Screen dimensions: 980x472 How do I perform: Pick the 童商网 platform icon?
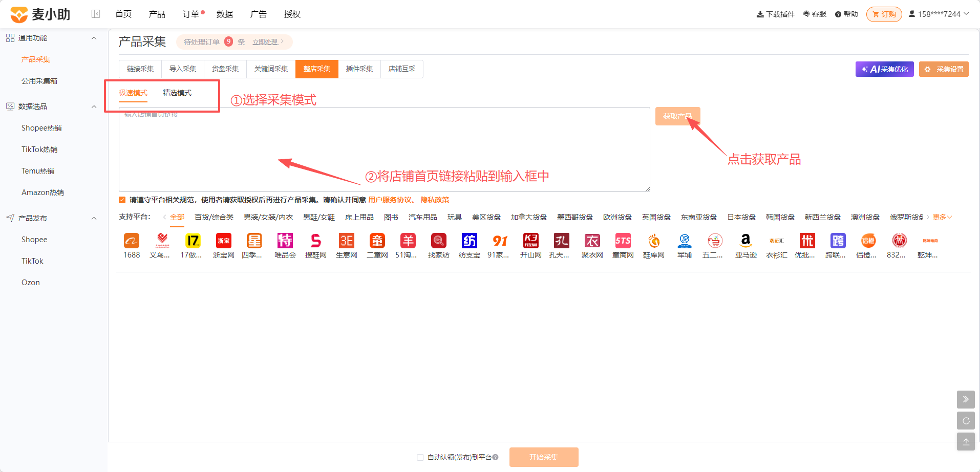pos(623,241)
